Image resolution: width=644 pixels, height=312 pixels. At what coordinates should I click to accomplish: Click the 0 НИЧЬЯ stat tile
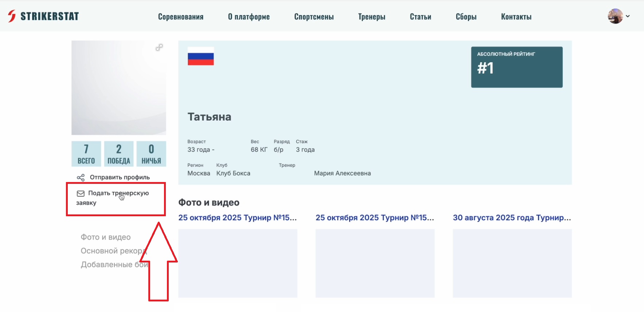151,154
